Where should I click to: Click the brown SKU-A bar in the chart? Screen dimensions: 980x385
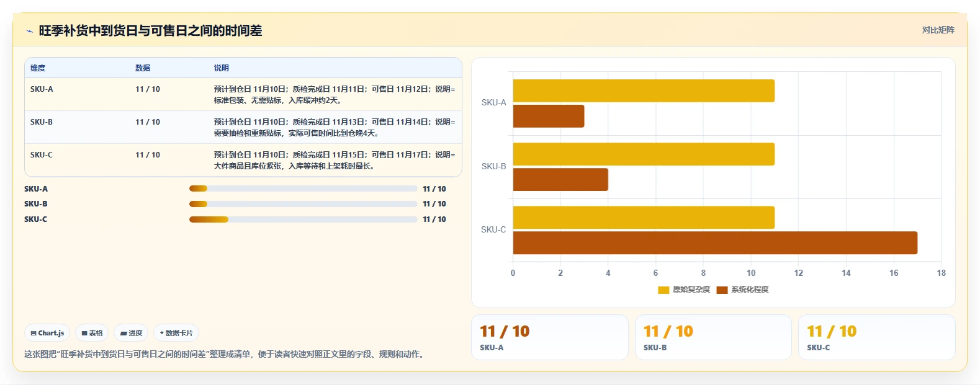coord(549,116)
